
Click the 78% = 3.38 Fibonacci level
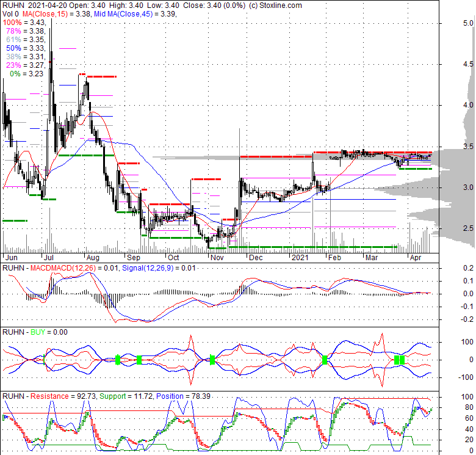pos(26,31)
